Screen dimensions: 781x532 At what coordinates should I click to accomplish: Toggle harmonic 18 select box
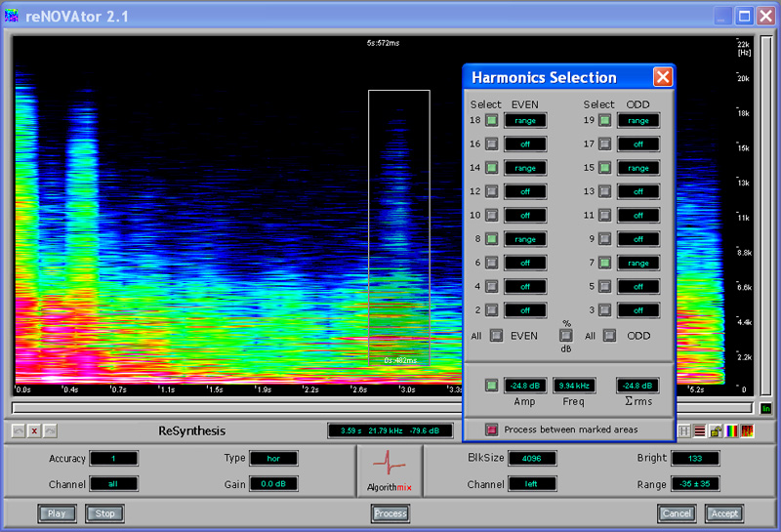(491, 120)
